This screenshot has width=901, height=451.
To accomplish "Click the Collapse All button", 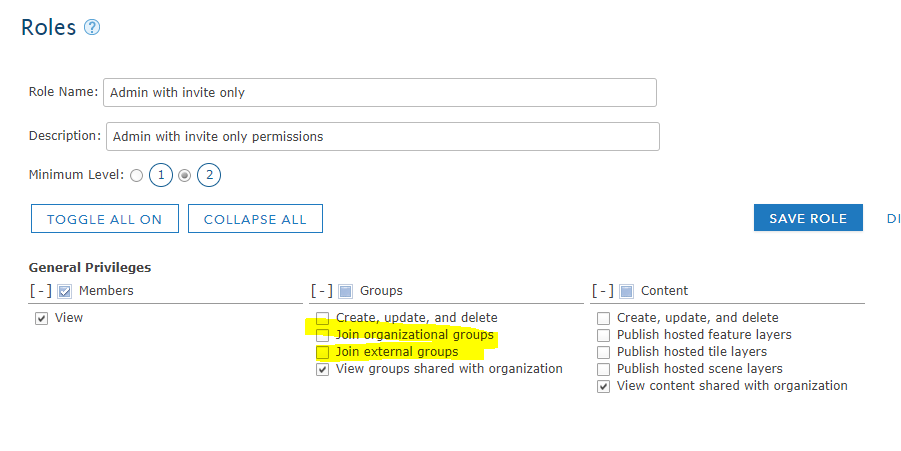I will (x=255, y=219).
